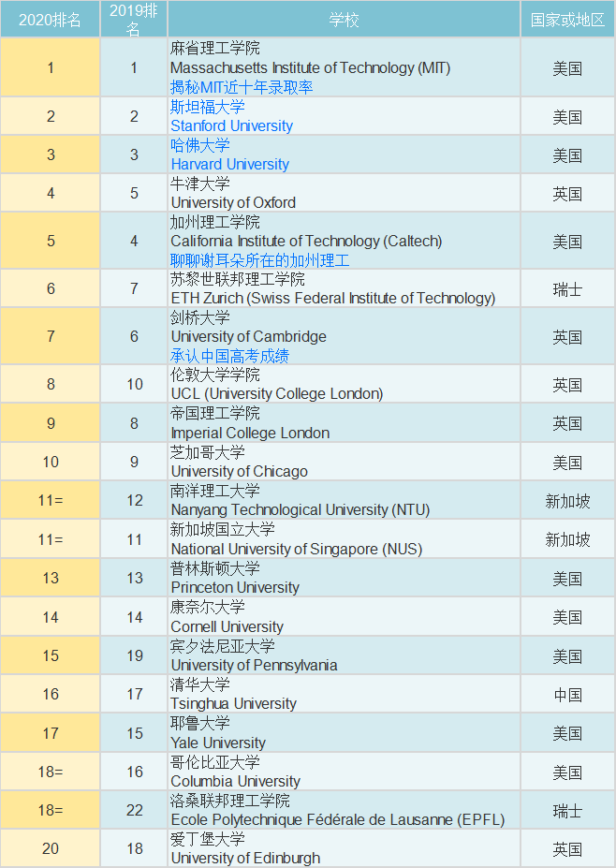Click the University of Chicago text
Screen dimensions: 616x868
(239, 472)
